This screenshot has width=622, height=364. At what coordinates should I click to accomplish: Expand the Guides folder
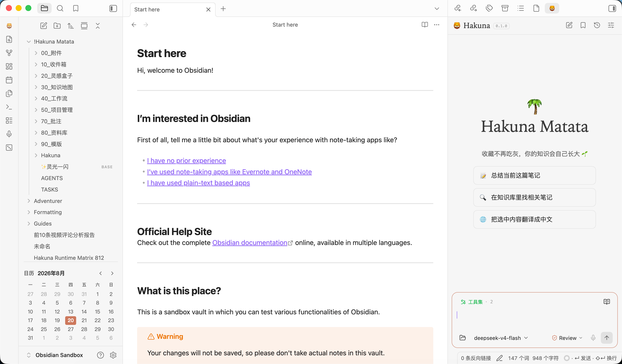pos(29,224)
